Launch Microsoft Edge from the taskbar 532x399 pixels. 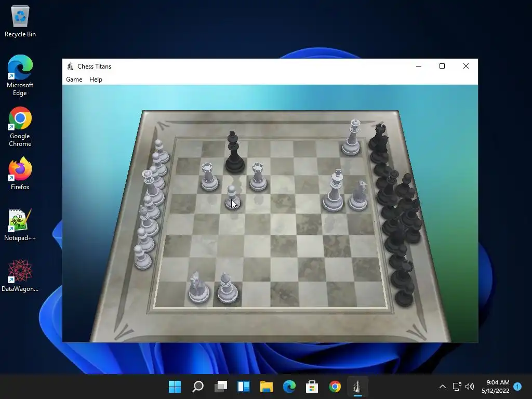pos(289,387)
